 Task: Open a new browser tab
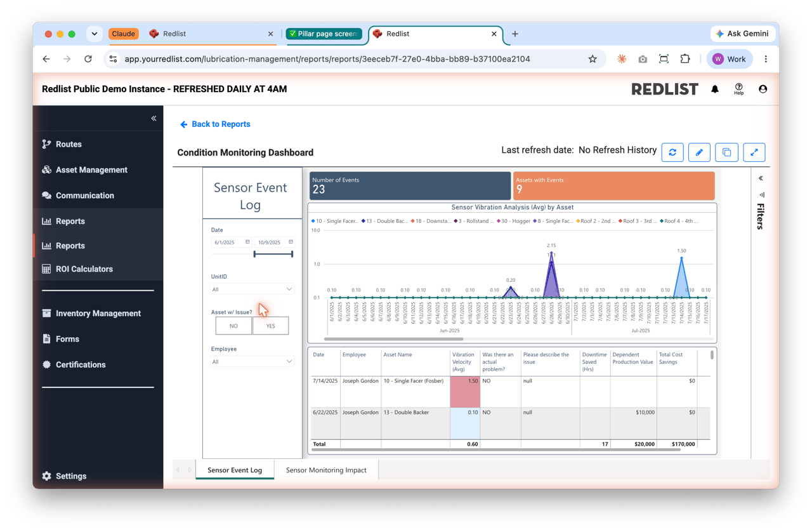(515, 34)
